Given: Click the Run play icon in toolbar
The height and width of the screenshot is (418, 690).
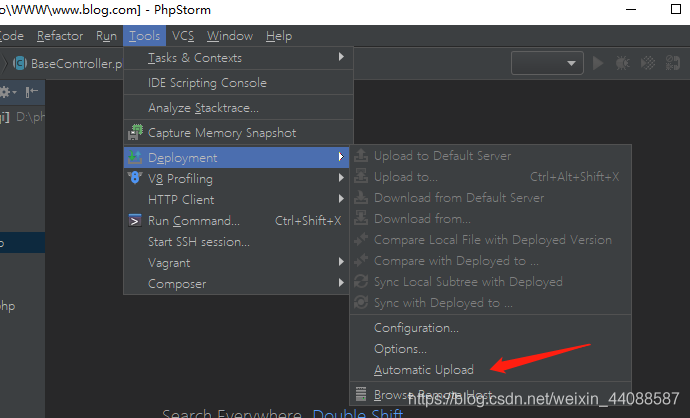Looking at the screenshot, I should click(598, 63).
